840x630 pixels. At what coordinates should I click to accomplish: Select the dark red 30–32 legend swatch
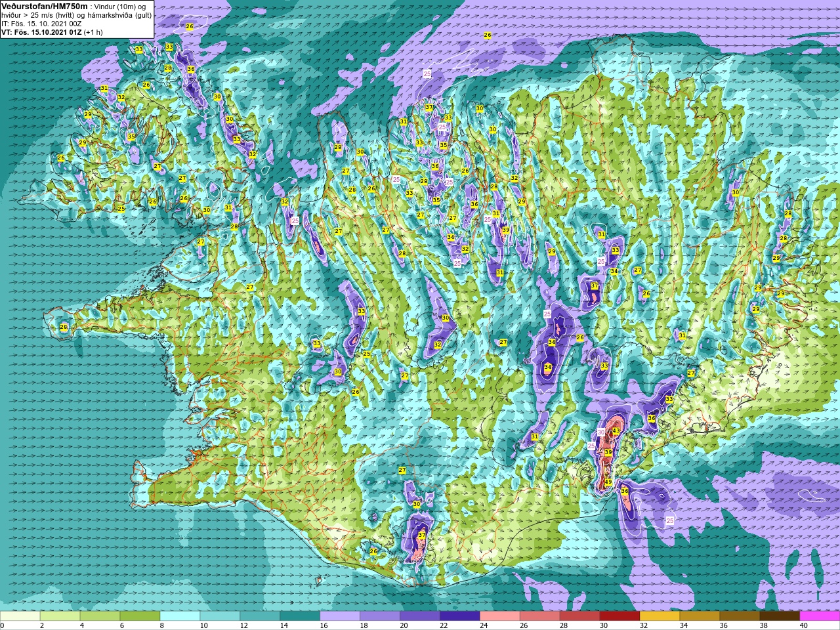coord(620,616)
